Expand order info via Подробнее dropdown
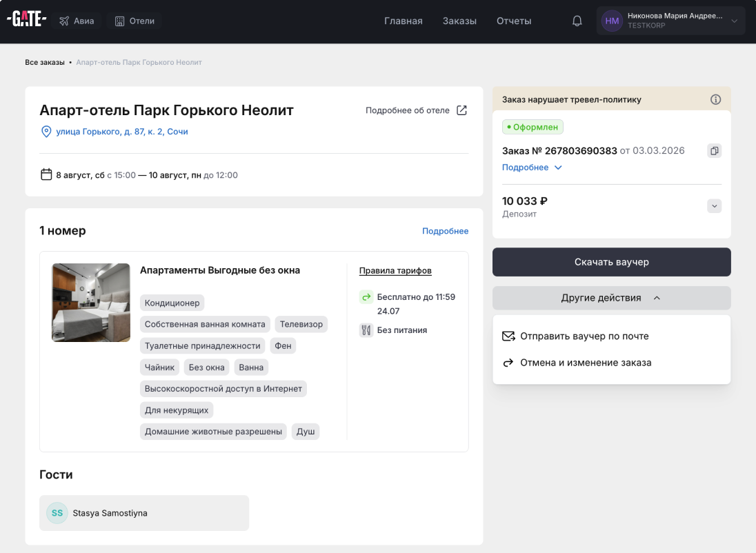 [532, 168]
